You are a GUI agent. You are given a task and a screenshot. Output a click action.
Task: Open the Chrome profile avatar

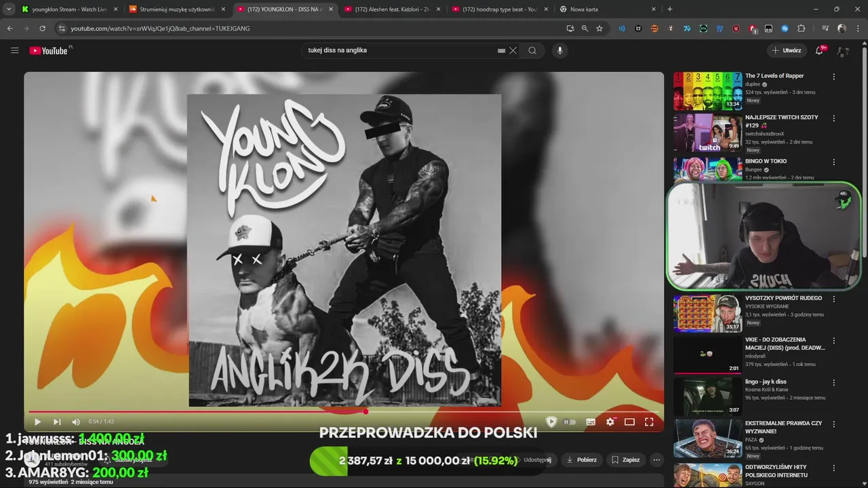click(x=842, y=28)
